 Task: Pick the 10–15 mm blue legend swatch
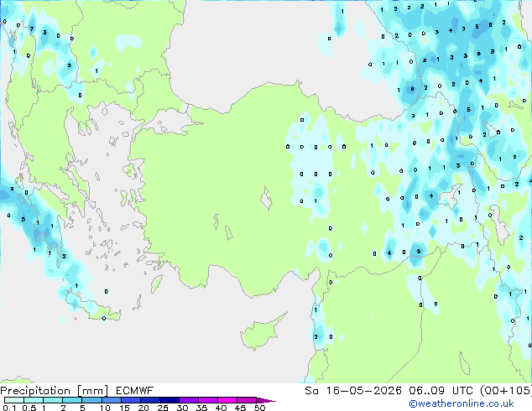pyautogui.click(x=111, y=400)
